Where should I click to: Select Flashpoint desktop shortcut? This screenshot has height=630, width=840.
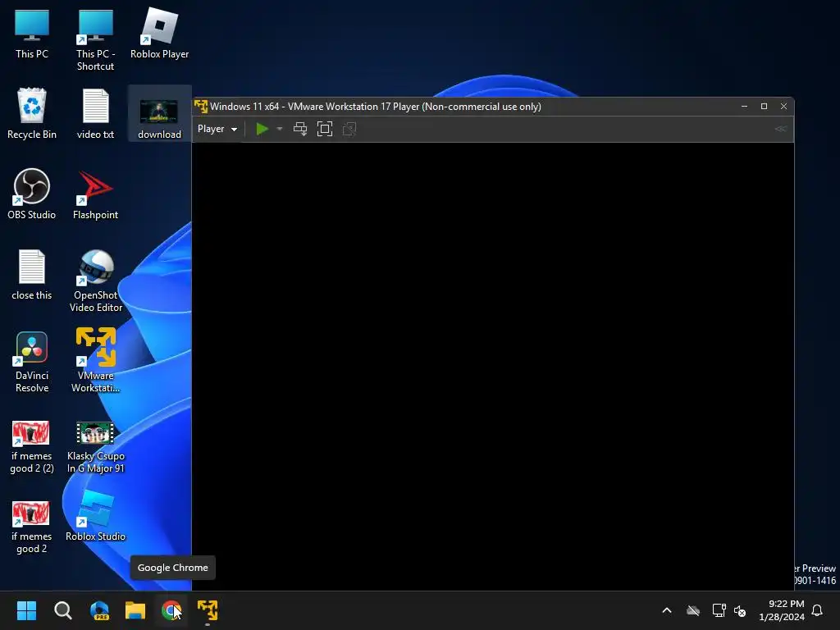[95, 194]
